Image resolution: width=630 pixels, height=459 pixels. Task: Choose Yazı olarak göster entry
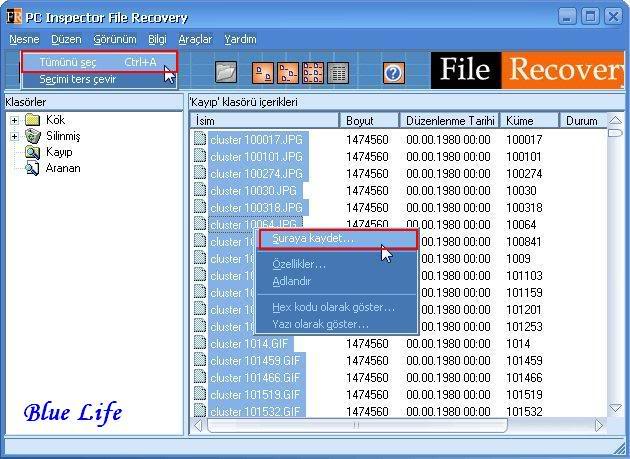click(x=338, y=324)
